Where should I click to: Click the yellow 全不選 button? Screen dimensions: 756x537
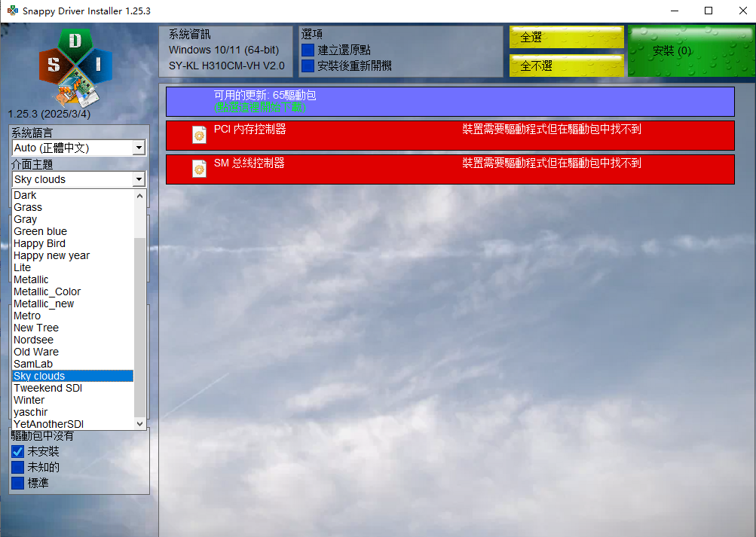[x=567, y=66]
